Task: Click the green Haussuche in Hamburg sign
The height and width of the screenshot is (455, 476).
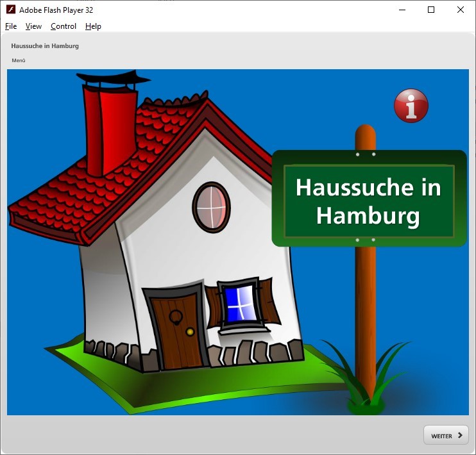Action: point(369,199)
